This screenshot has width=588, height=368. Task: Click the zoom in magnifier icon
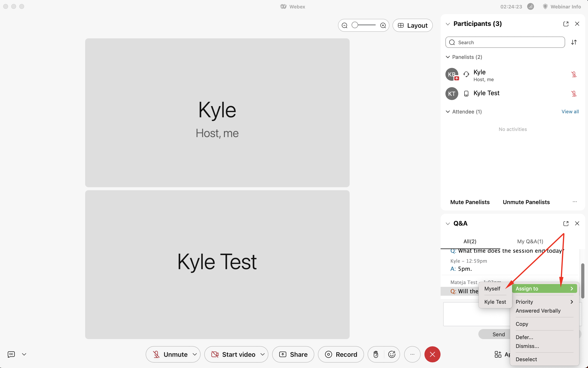tap(383, 25)
